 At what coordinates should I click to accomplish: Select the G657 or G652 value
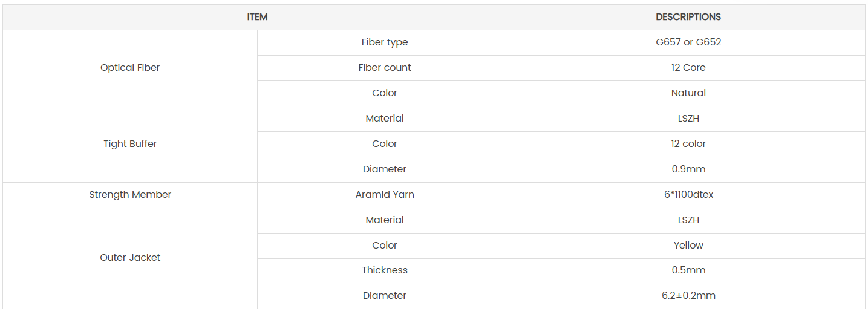coord(688,42)
